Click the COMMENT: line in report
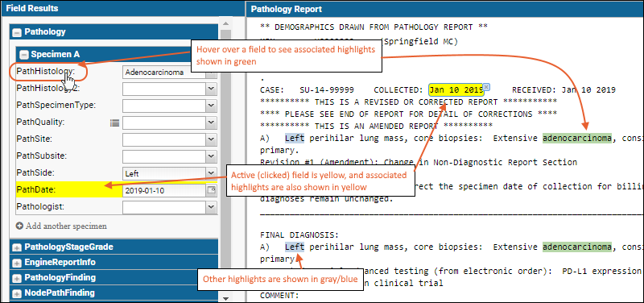Screen dimensions: 644x303 coord(279,295)
